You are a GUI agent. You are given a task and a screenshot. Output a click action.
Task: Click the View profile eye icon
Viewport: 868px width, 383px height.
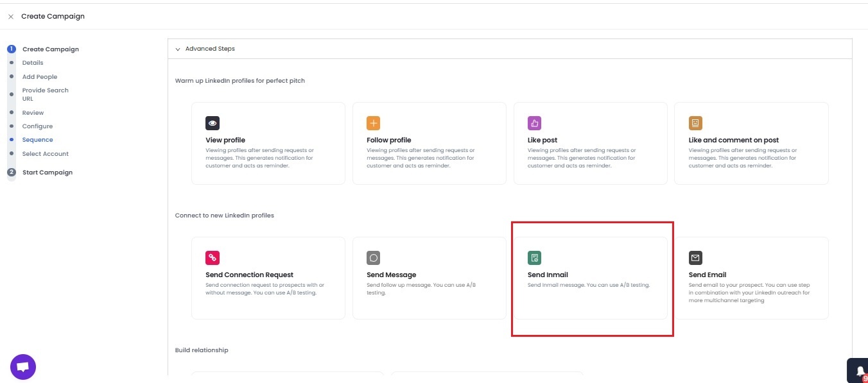click(213, 123)
